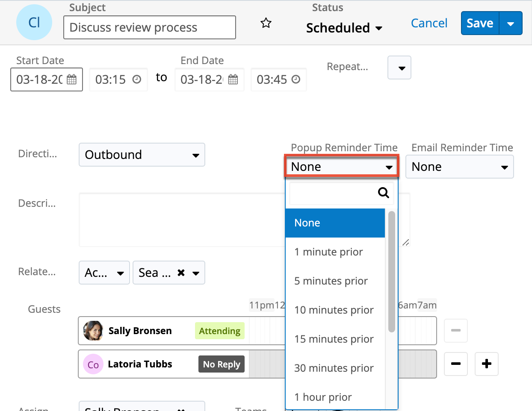Expand the Save button dropdown arrow
Screen dimensions: 532x411
[511, 23]
